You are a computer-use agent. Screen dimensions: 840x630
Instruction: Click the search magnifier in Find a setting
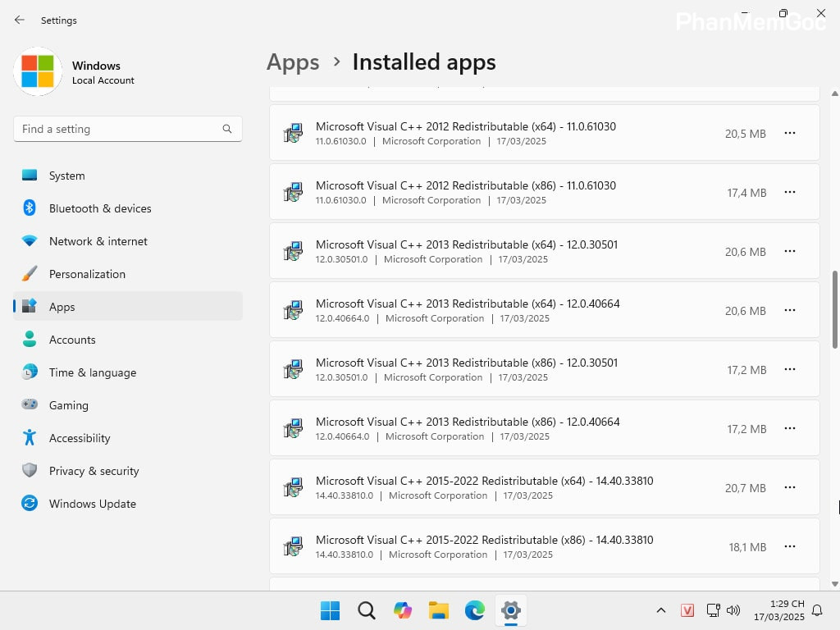(227, 129)
